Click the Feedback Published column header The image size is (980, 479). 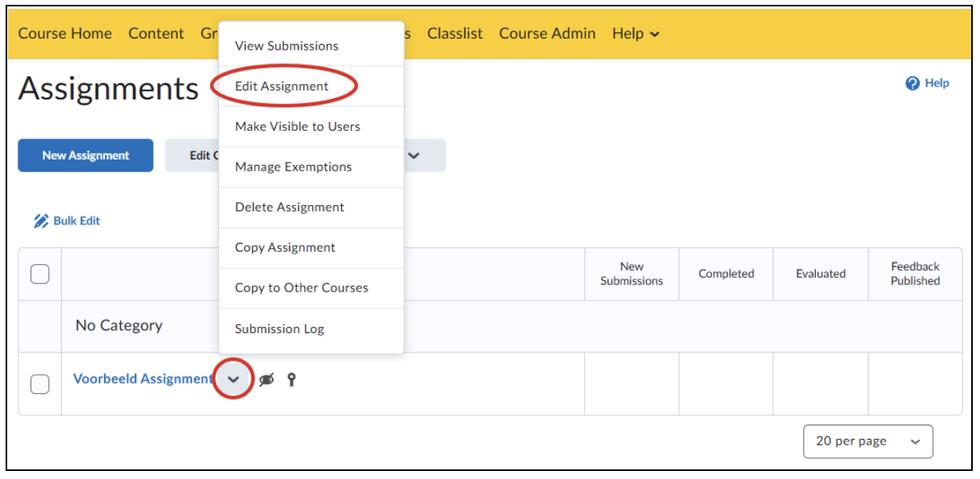click(x=915, y=274)
